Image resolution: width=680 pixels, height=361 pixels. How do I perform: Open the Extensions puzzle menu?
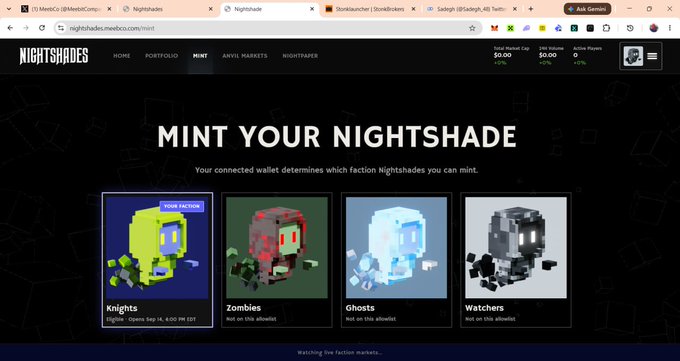[606, 28]
